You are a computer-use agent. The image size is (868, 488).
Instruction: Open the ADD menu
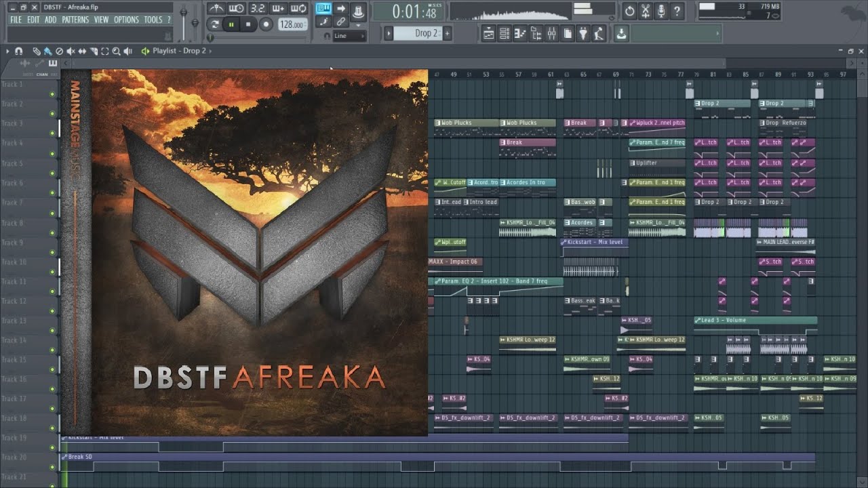tap(51, 20)
